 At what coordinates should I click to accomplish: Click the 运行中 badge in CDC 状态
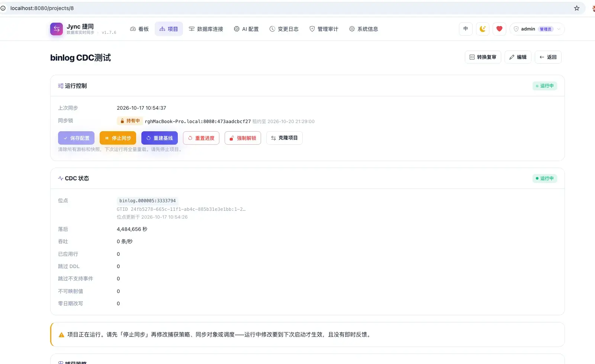(x=545, y=178)
